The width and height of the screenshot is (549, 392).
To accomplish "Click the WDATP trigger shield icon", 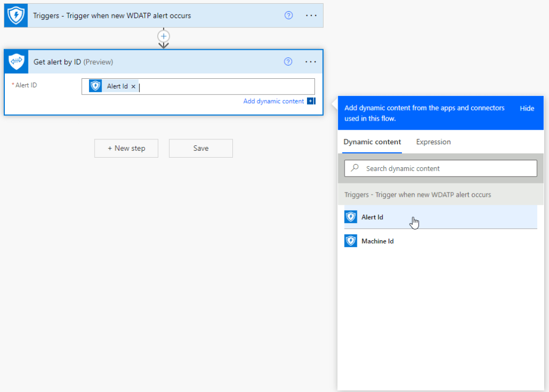I will 16,16.
